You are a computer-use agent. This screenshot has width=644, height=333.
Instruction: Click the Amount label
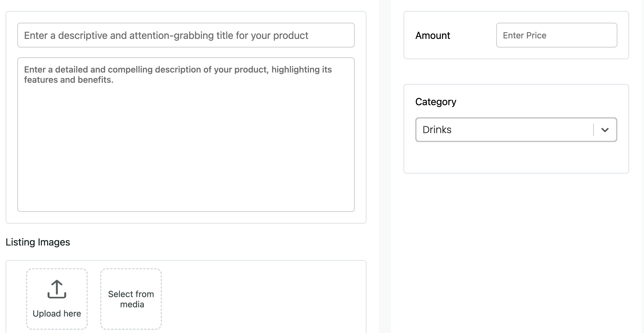point(432,35)
